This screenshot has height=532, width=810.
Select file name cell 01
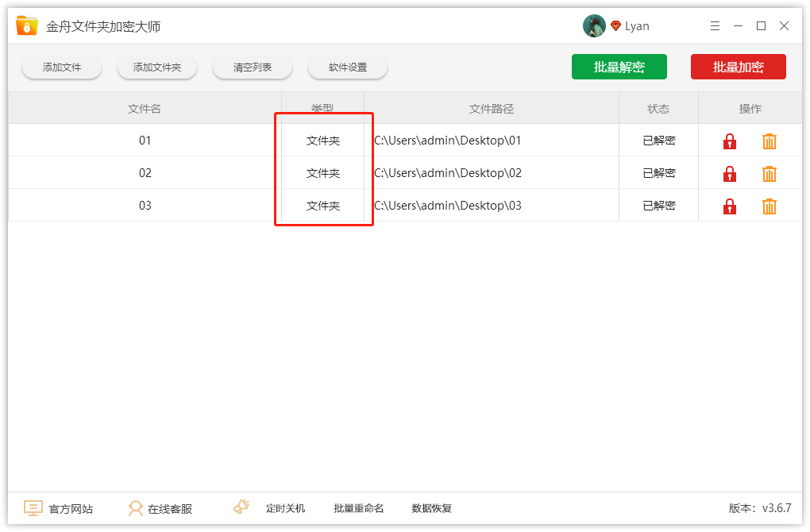tap(145, 141)
